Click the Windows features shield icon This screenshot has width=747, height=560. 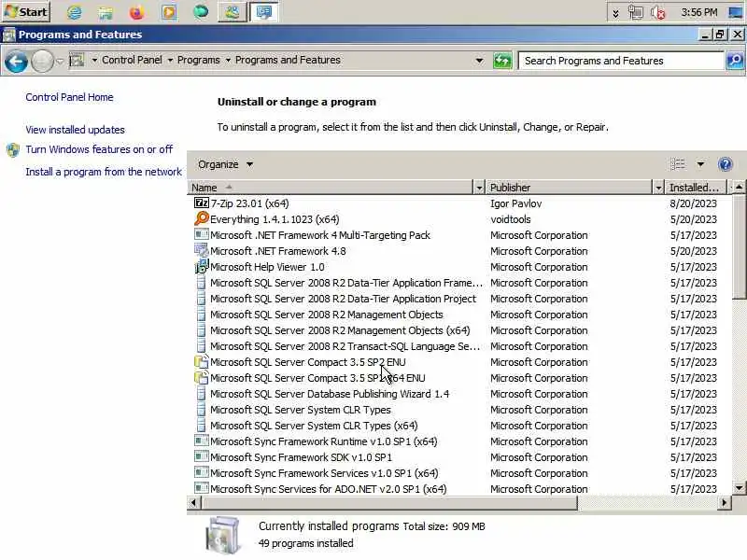point(13,150)
